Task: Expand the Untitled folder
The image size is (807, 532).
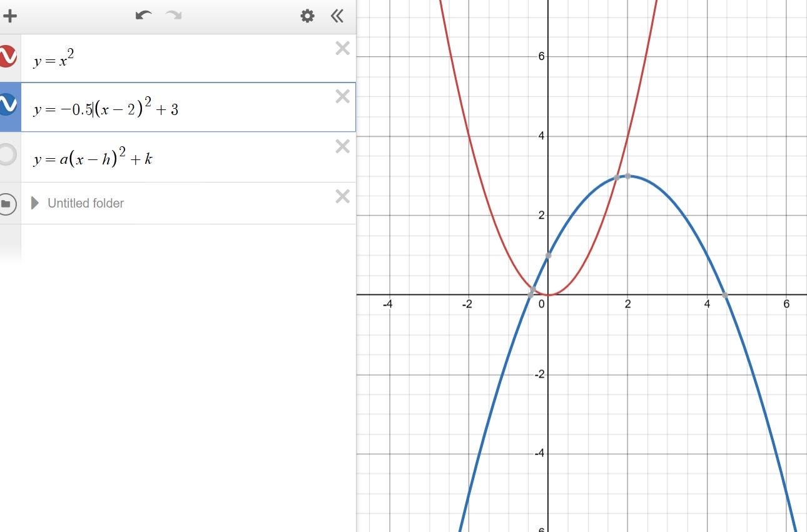Action: pyautogui.click(x=35, y=203)
